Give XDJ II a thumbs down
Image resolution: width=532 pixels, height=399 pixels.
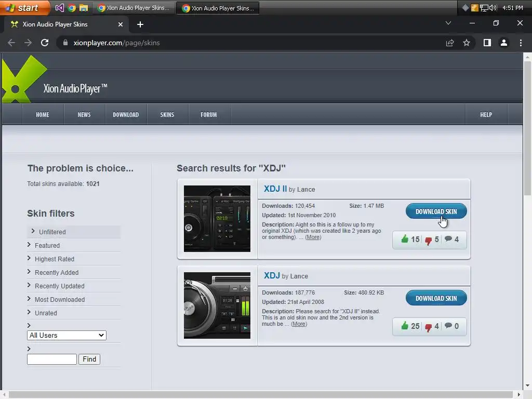point(428,240)
